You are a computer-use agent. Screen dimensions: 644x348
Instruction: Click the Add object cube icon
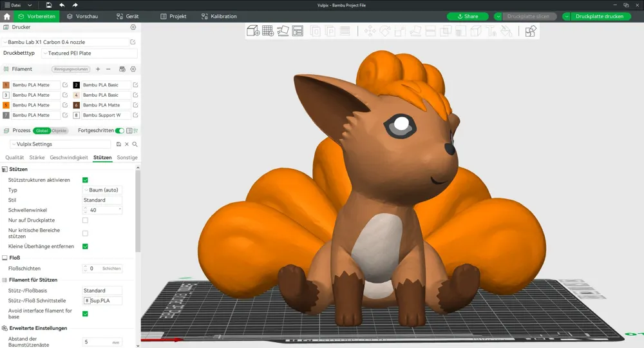pos(253,31)
